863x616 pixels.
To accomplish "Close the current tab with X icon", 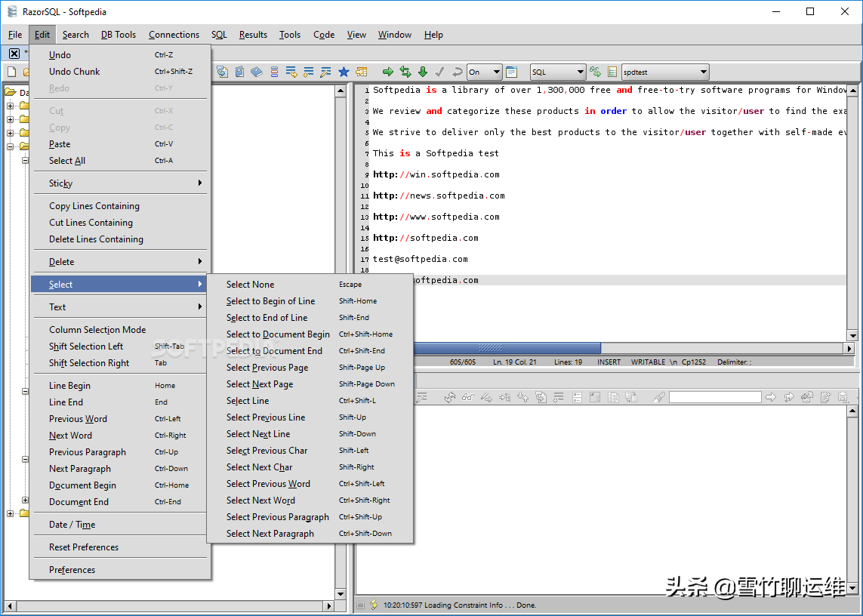I will (x=14, y=53).
